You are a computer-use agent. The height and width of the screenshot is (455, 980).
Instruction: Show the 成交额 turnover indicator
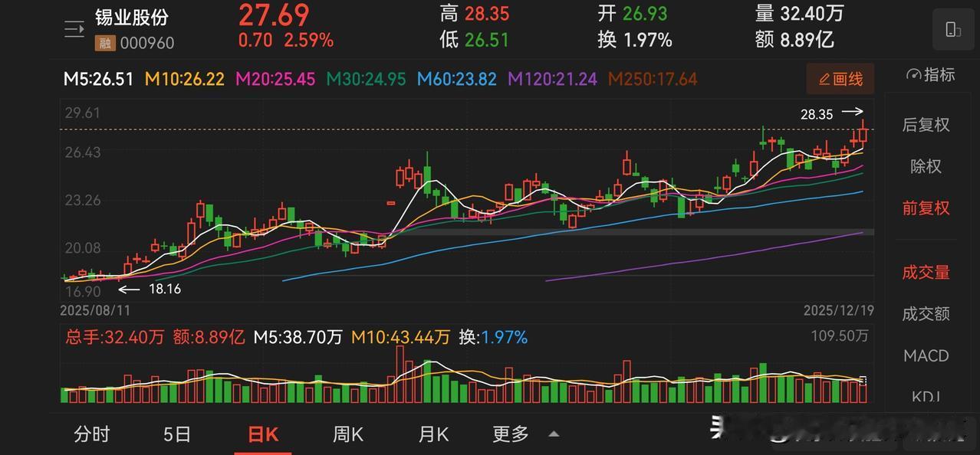pos(926,313)
